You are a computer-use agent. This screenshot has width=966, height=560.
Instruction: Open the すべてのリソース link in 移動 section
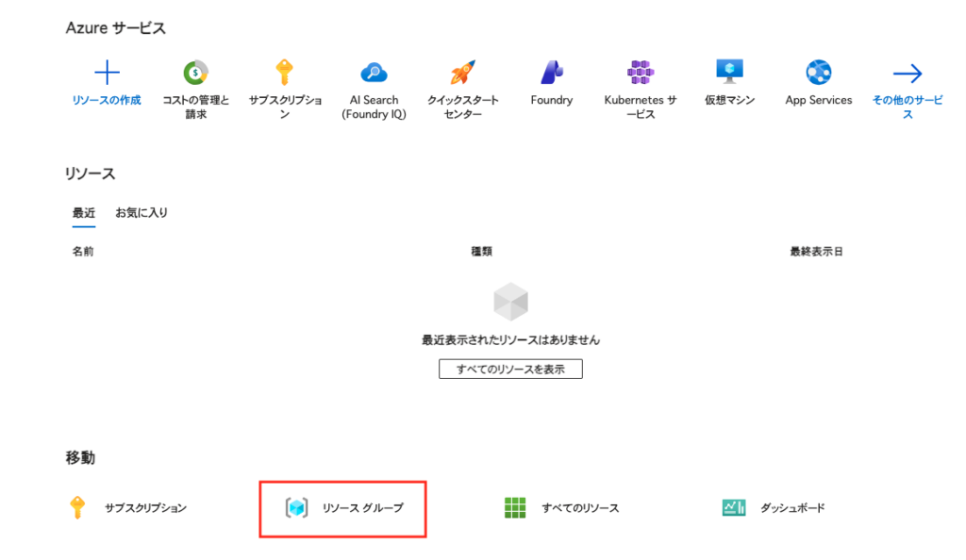coord(580,508)
